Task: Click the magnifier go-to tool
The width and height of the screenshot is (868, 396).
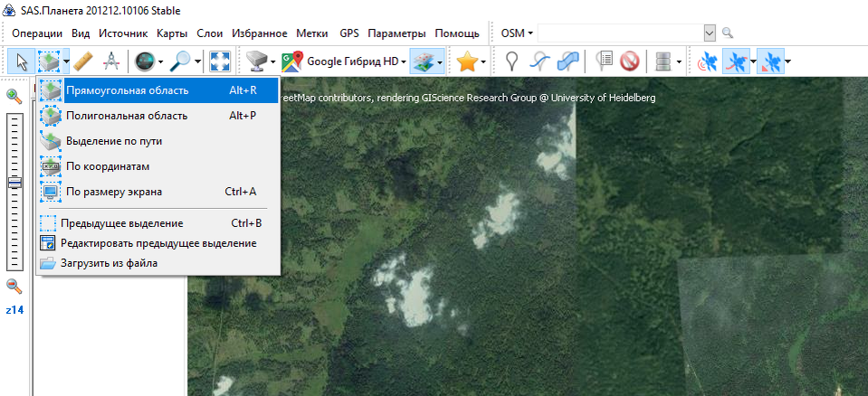Action: 180,61
